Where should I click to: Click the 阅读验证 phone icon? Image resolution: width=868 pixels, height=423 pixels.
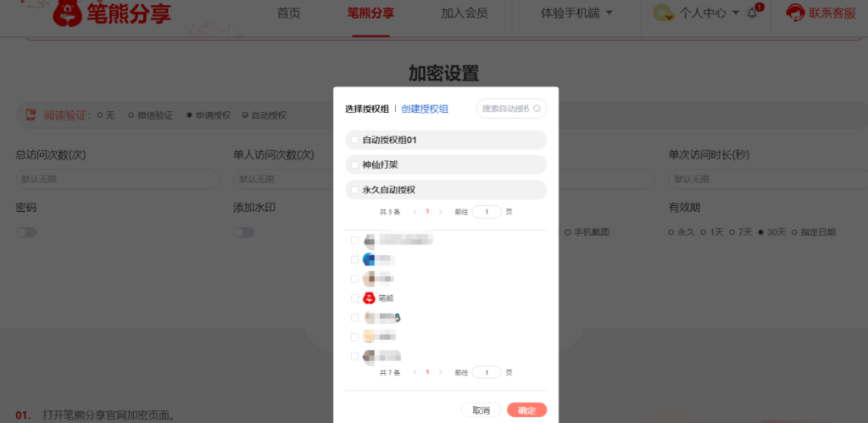[x=31, y=115]
